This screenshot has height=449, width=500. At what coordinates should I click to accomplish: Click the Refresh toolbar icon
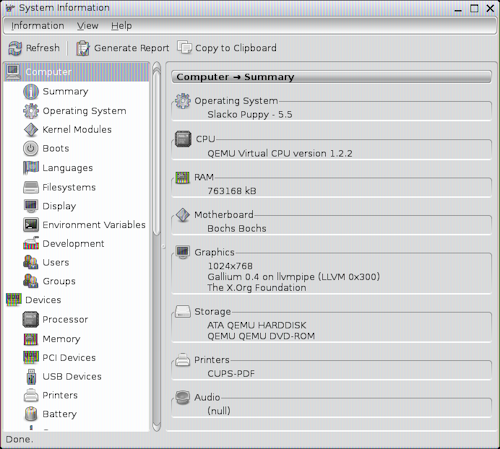(15, 48)
